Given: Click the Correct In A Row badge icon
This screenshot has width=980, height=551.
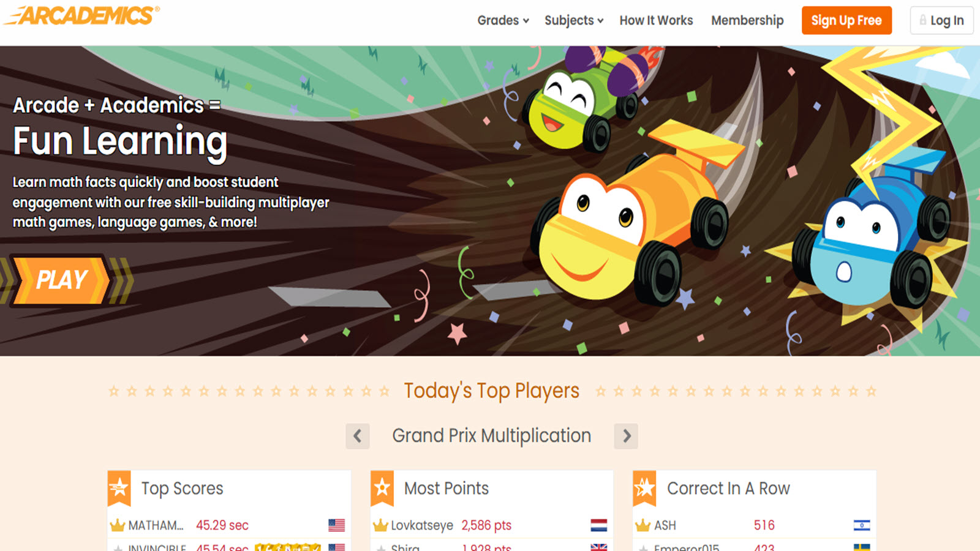Looking at the screenshot, I should pos(644,488).
